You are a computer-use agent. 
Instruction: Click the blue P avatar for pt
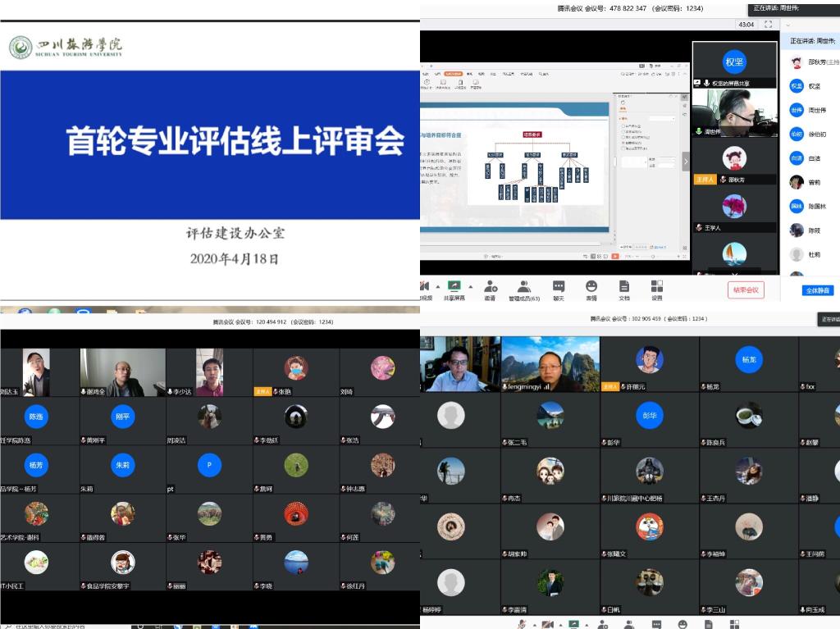pyautogui.click(x=209, y=465)
